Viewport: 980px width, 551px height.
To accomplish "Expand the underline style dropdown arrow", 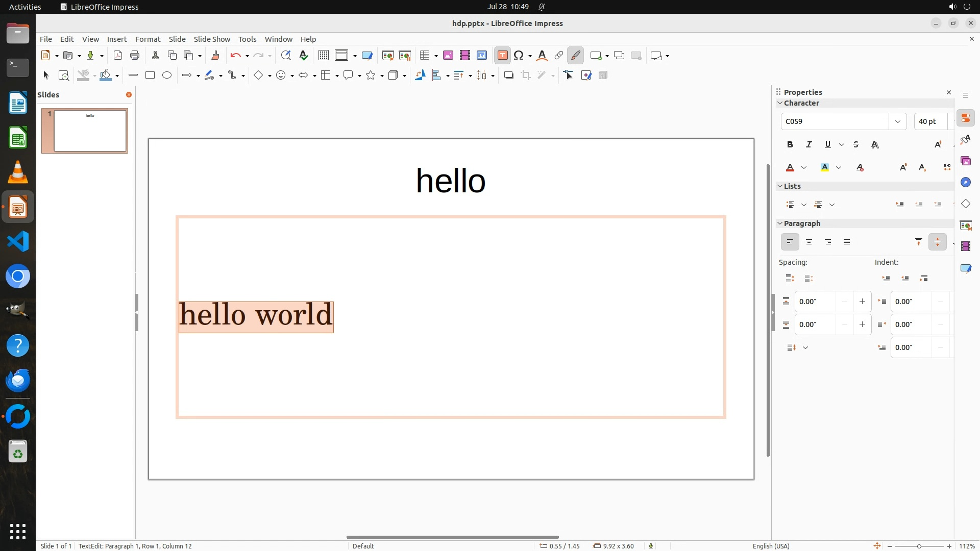I will tap(842, 145).
